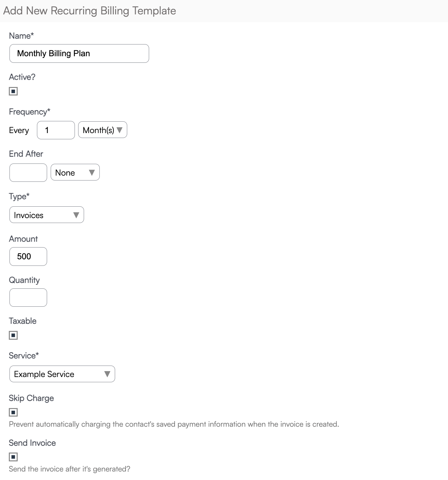Click the Skip Charge label
The height and width of the screenshot is (480, 448).
pyautogui.click(x=31, y=398)
